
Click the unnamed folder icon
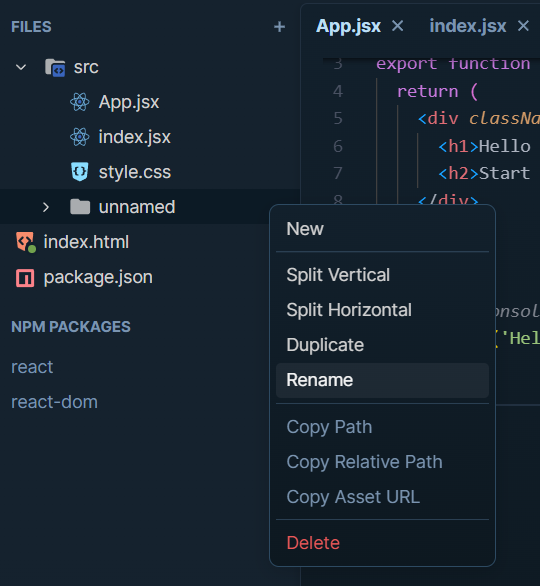click(80, 207)
